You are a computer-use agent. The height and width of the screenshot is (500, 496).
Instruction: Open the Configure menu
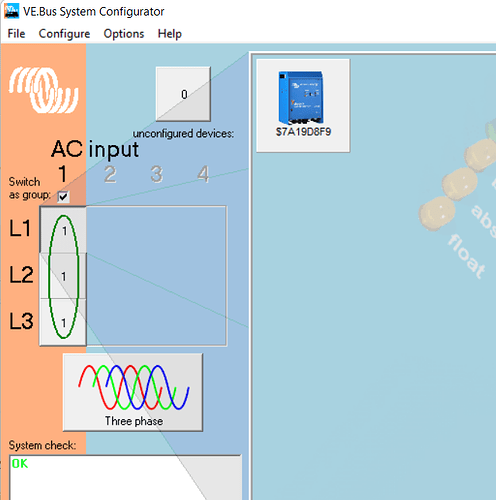(x=64, y=34)
